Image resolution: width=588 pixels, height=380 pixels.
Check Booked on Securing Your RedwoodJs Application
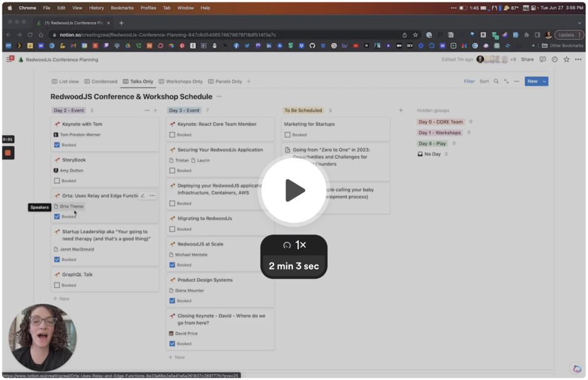pyautogui.click(x=172, y=171)
